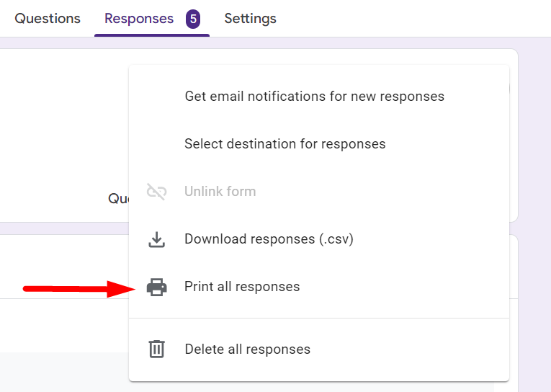This screenshot has width=551, height=392.
Task: Click the partially hidden "Que" text
Action: 117,198
